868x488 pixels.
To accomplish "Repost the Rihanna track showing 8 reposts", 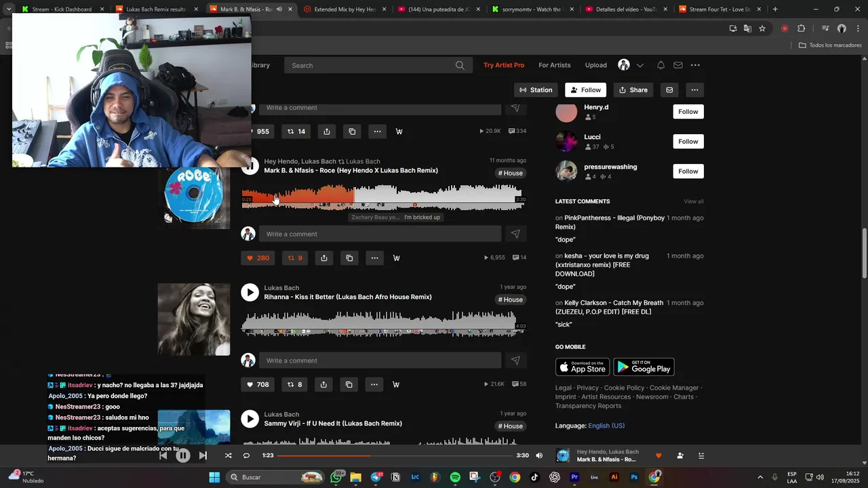I will tap(295, 384).
